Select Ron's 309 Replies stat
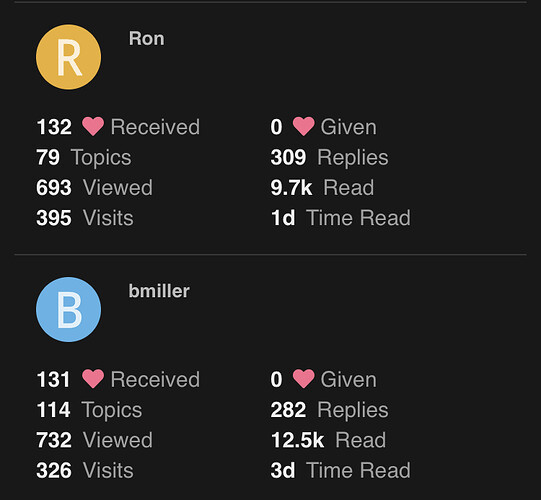 329,157
